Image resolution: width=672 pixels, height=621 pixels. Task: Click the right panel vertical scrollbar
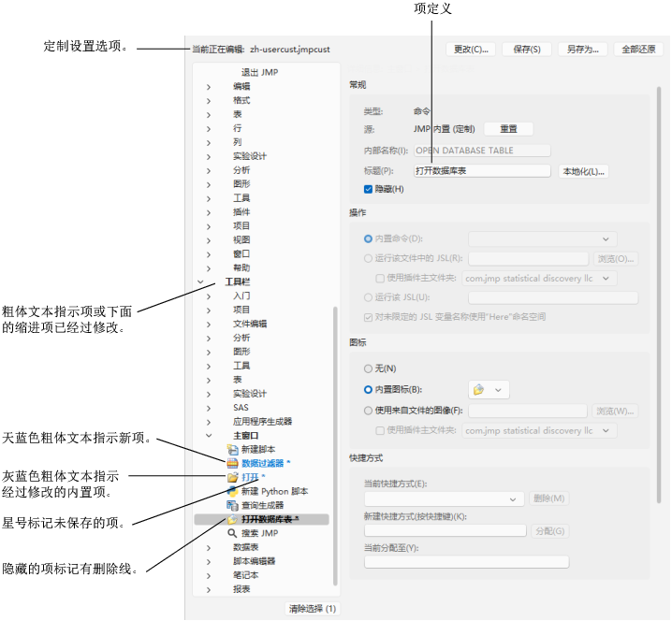pyautogui.click(x=659, y=296)
